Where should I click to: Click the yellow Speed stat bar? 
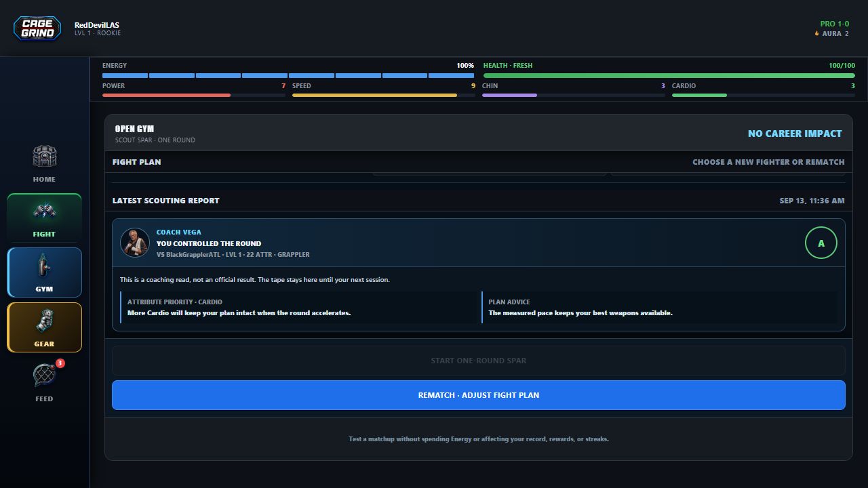click(384, 96)
